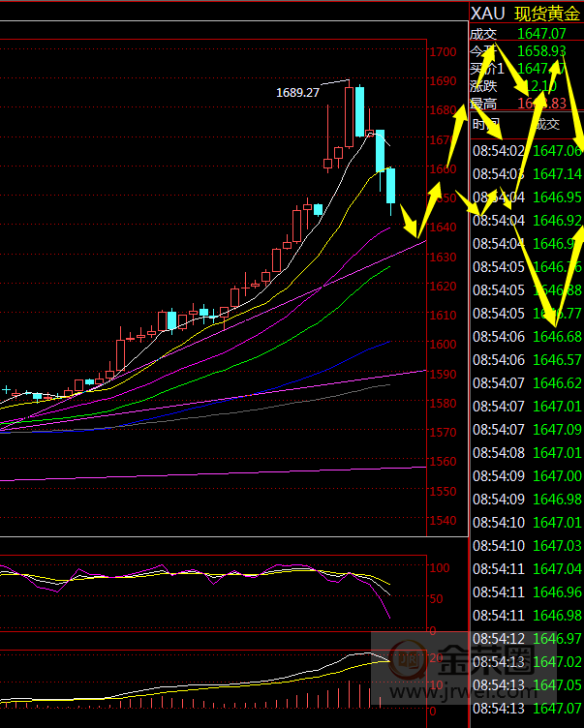The width and height of the screenshot is (584, 728).
Task: Click the XAU symbol label
Action: [x=487, y=13]
